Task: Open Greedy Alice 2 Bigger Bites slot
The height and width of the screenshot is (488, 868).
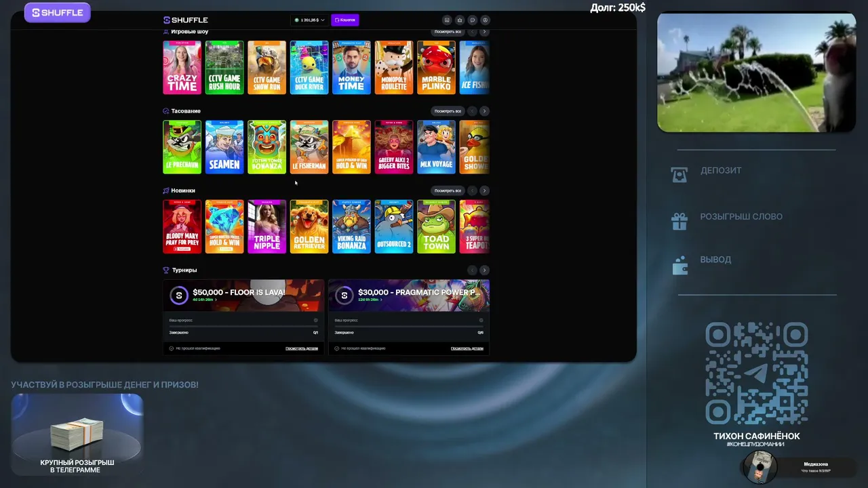Action: point(394,147)
